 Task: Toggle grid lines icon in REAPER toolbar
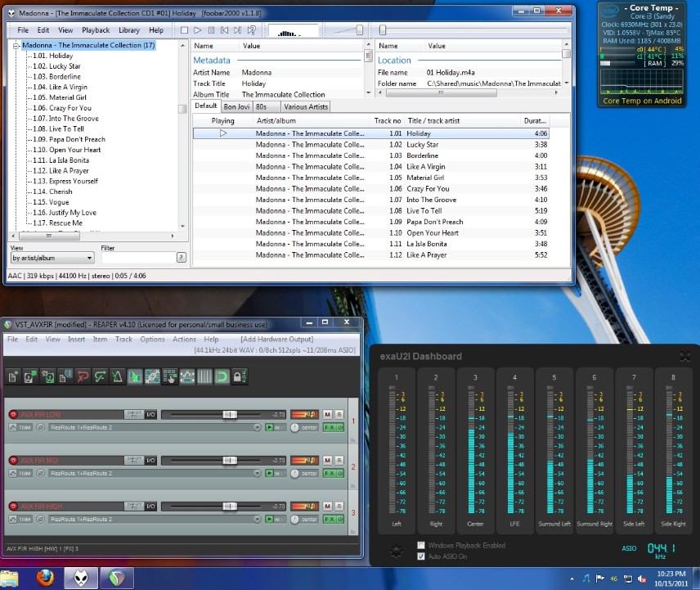pos(204,376)
